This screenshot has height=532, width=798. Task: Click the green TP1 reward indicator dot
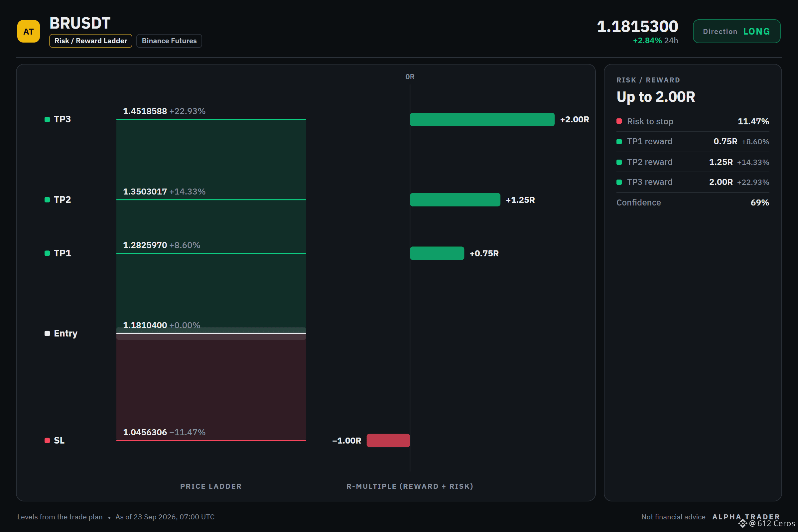point(619,142)
